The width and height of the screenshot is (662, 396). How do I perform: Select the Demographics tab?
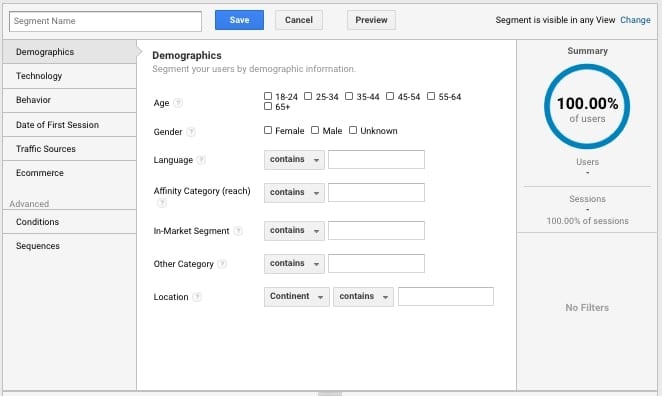(x=70, y=52)
